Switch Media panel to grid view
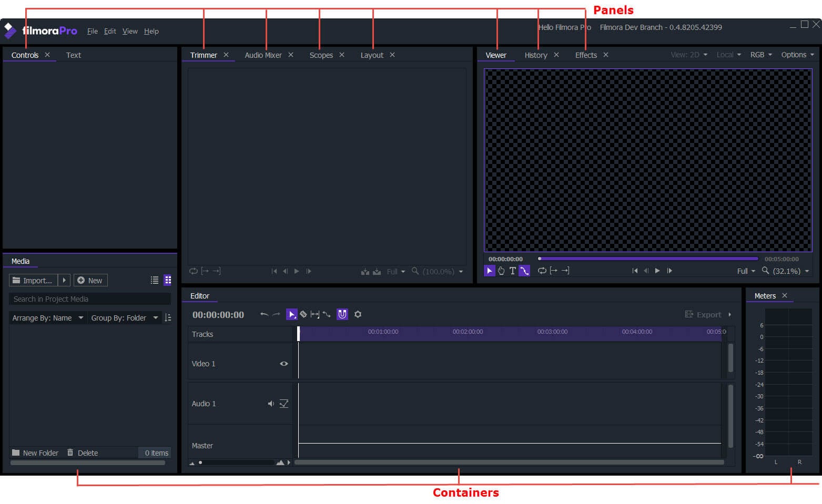The height and width of the screenshot is (504, 822). 168,280
